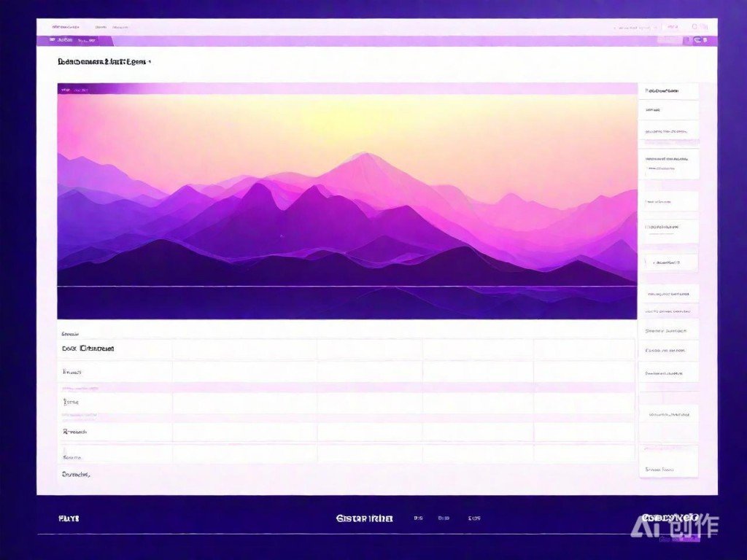Select the last row label in the table

coord(76,474)
